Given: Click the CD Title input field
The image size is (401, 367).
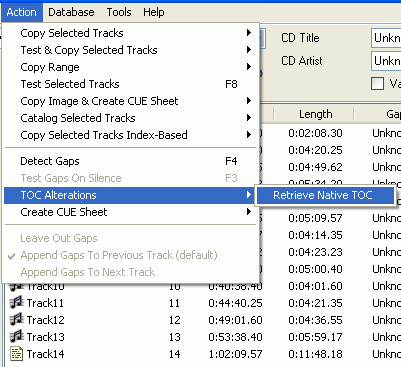Looking at the screenshot, I should 386,38.
